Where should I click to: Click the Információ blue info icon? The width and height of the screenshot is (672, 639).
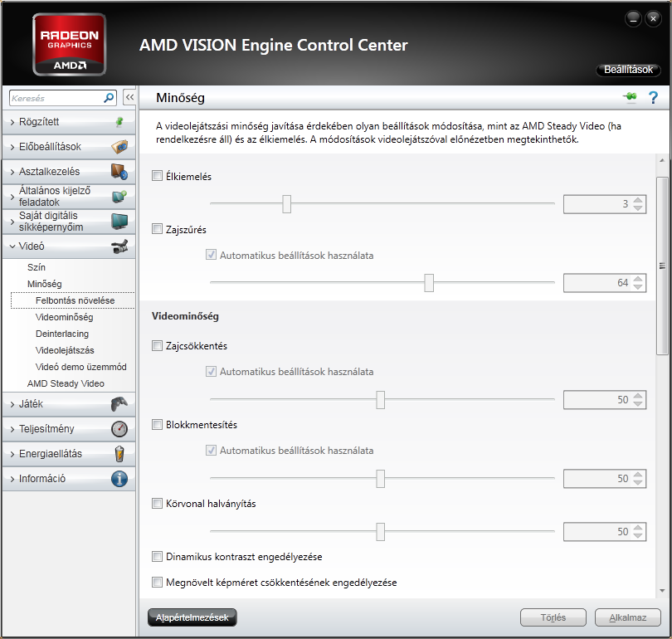point(119,478)
